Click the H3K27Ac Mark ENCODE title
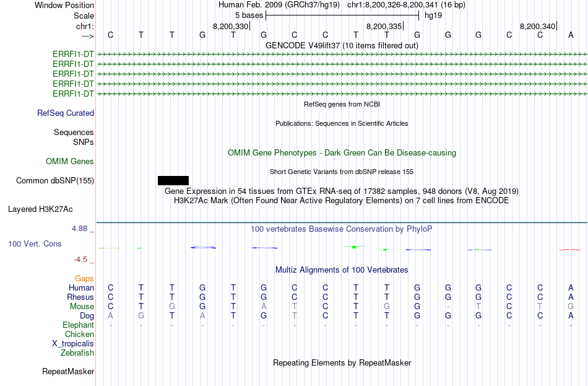Image resolution: width=588 pixels, height=386 pixels. [x=342, y=201]
